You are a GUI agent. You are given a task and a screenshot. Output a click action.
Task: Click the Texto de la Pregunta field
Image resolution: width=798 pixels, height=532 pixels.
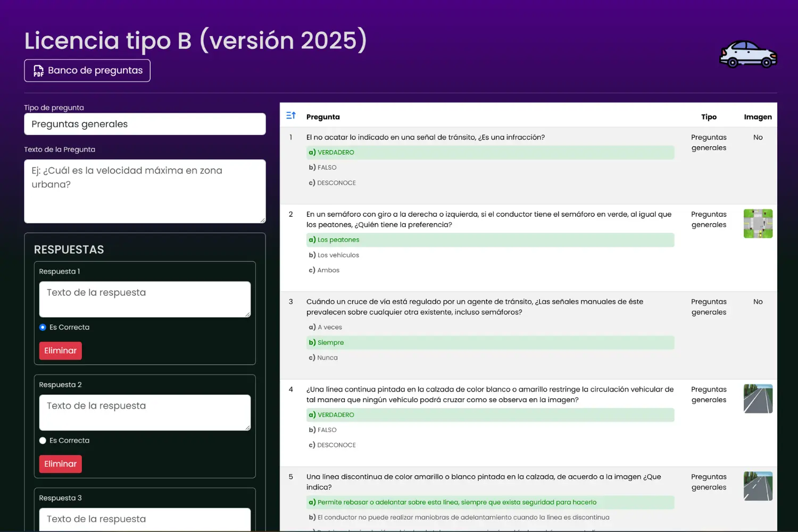pos(145,191)
